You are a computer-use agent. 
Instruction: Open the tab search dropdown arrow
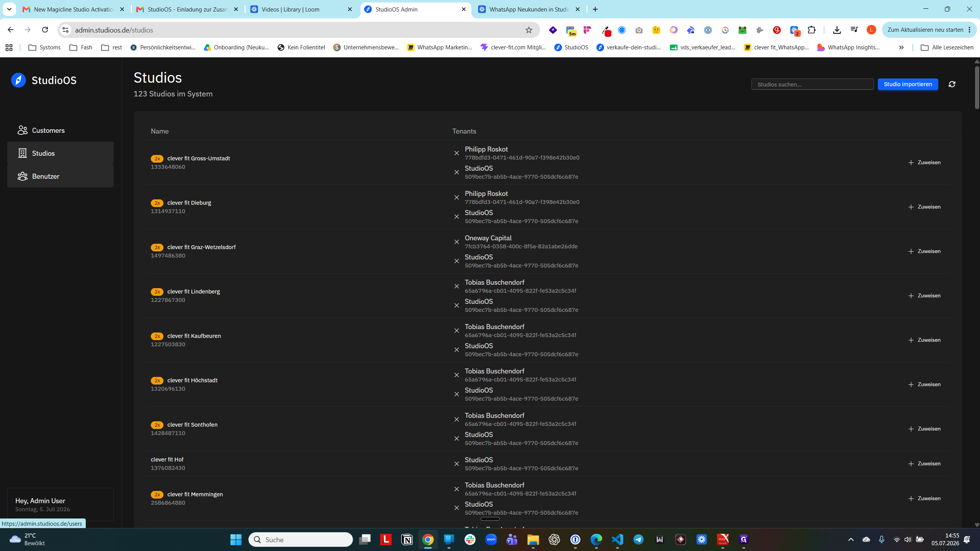point(9,9)
